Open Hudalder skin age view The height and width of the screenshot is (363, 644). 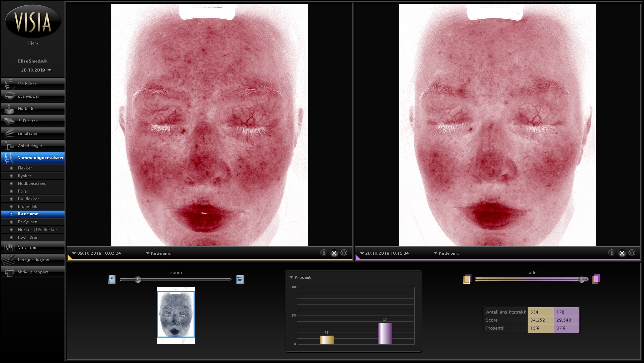point(33,109)
